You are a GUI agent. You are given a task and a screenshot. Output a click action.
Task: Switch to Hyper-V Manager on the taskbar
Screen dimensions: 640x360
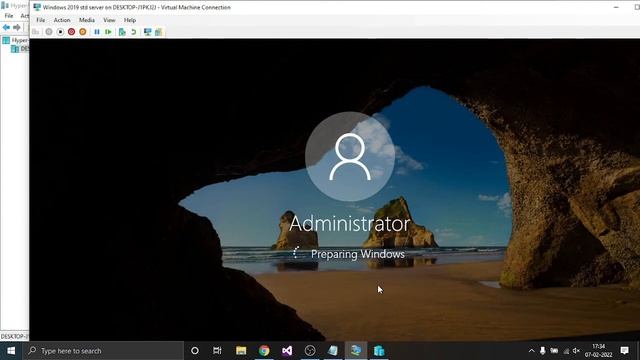tap(379, 351)
